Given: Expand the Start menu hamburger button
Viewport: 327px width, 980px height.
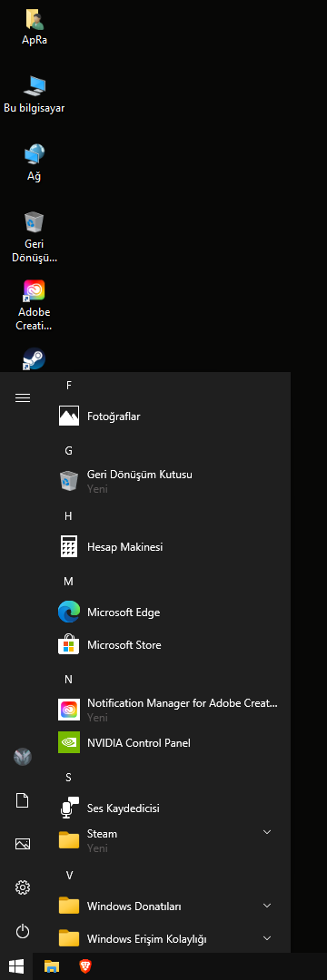Looking at the screenshot, I should pos(23,398).
